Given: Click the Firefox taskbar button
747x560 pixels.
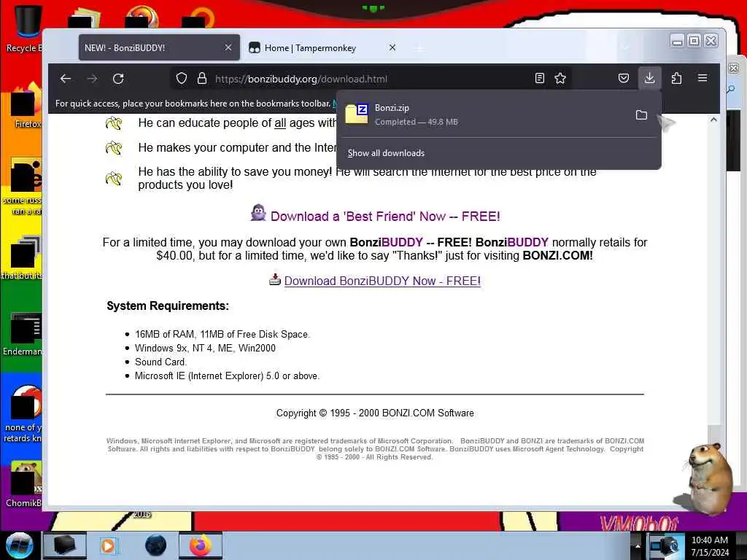Looking at the screenshot, I should pos(201,545).
